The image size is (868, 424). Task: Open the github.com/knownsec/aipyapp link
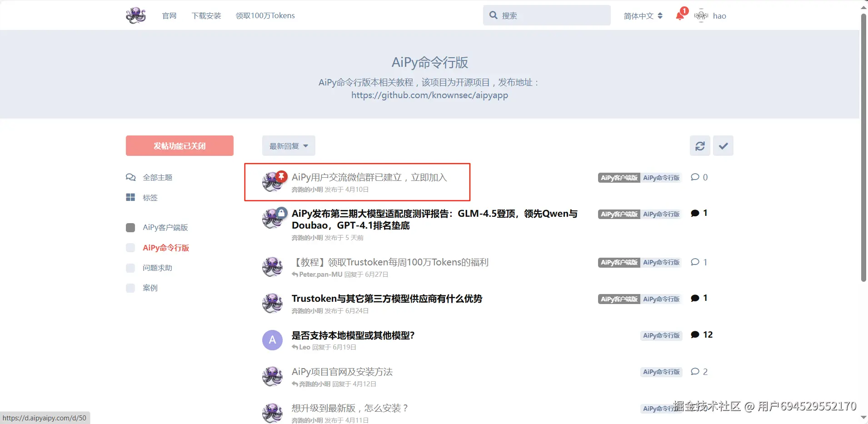pyautogui.click(x=429, y=95)
